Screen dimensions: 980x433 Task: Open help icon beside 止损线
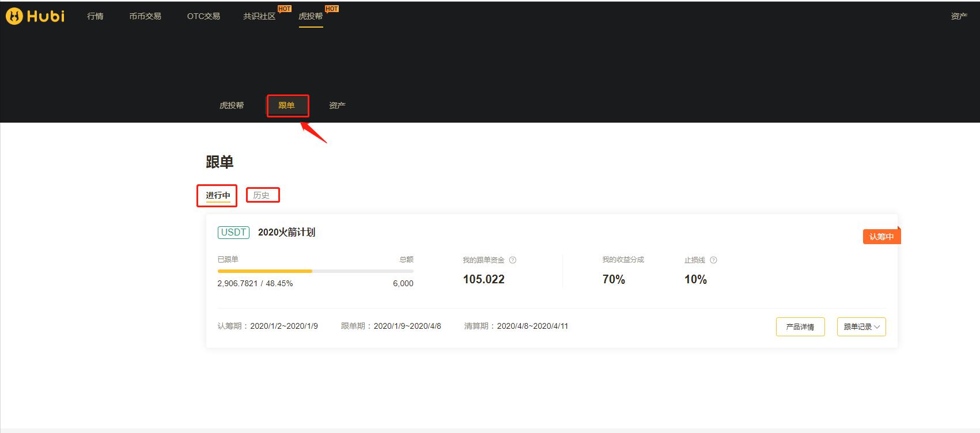coord(713,260)
